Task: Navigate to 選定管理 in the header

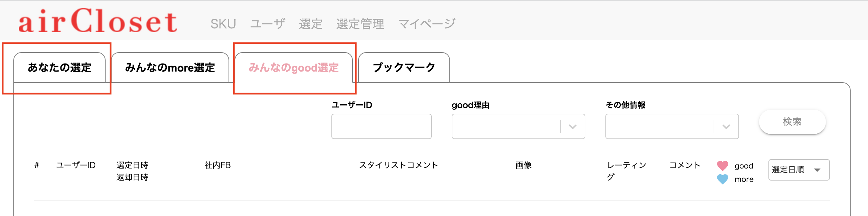Action: click(360, 24)
